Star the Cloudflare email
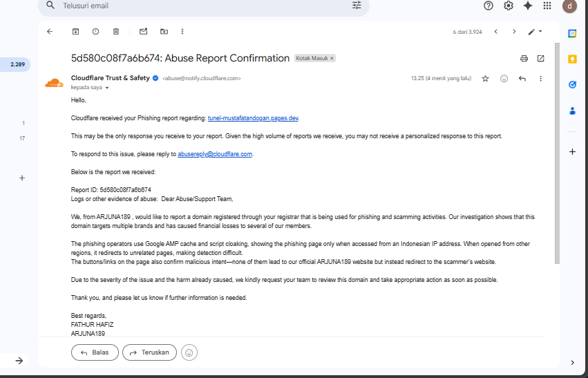This screenshot has height=378, width=588. [x=485, y=78]
